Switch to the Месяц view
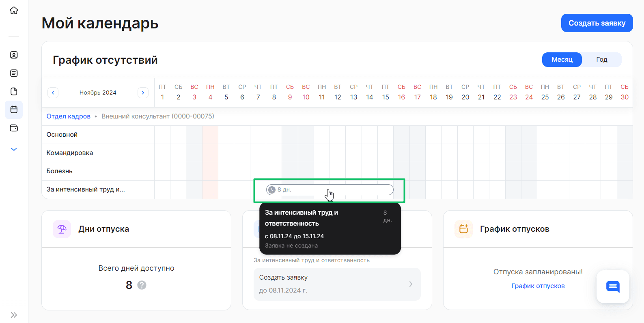644x323 pixels. 562,60
